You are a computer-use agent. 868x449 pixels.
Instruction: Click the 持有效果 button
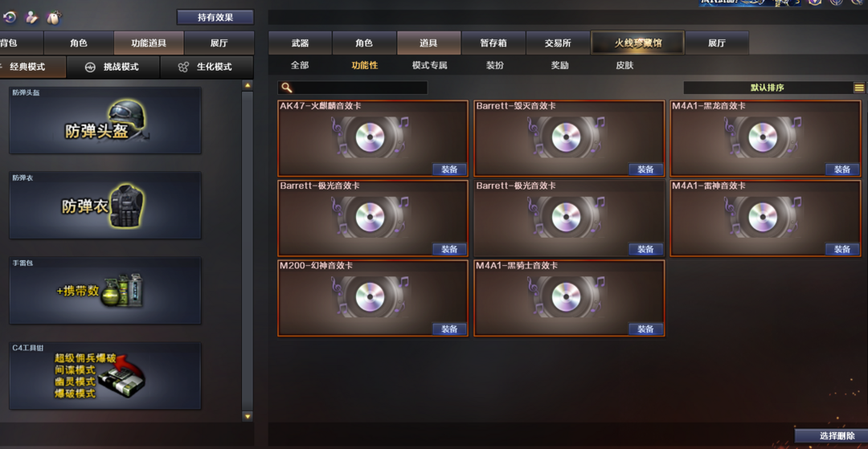[x=215, y=17]
